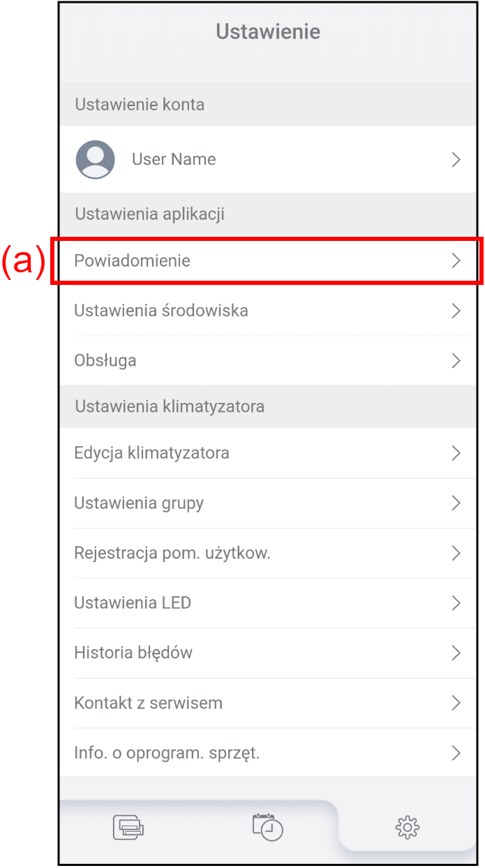Open the air conditioner list tab icon
Screen dimensions: 485x868
pos(128,827)
